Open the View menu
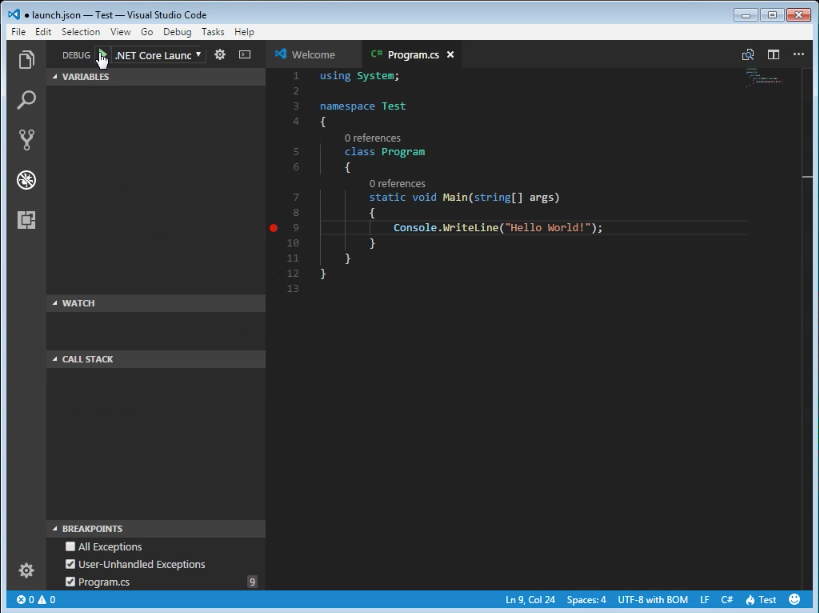The width and height of the screenshot is (819, 613). coord(120,32)
